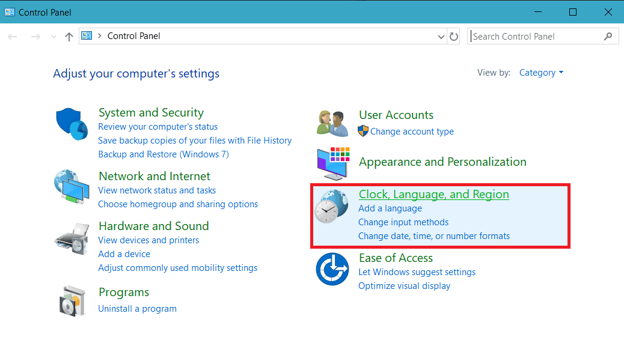The height and width of the screenshot is (364, 624).
Task: Open the Network and Internet globe icon
Action: (72, 187)
